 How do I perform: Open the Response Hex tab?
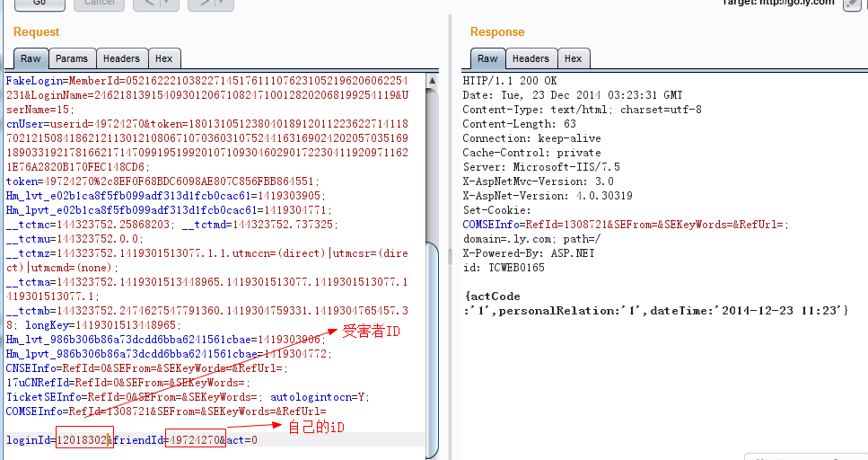point(573,58)
